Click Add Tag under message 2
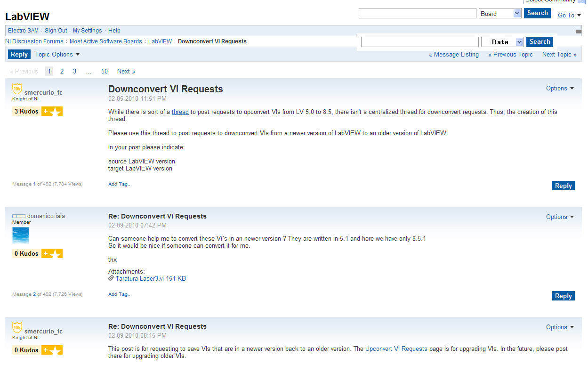 coord(120,294)
